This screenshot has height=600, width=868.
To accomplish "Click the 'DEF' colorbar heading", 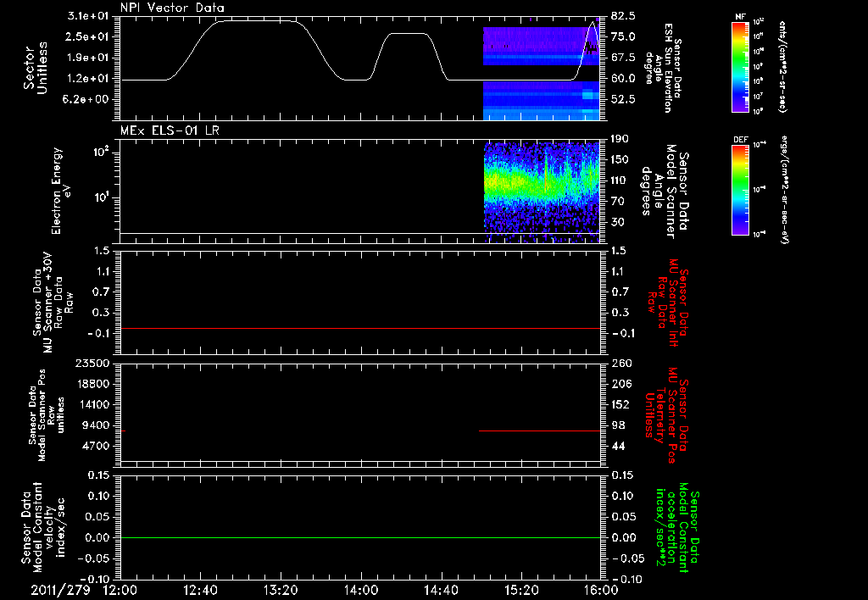I will coord(741,140).
